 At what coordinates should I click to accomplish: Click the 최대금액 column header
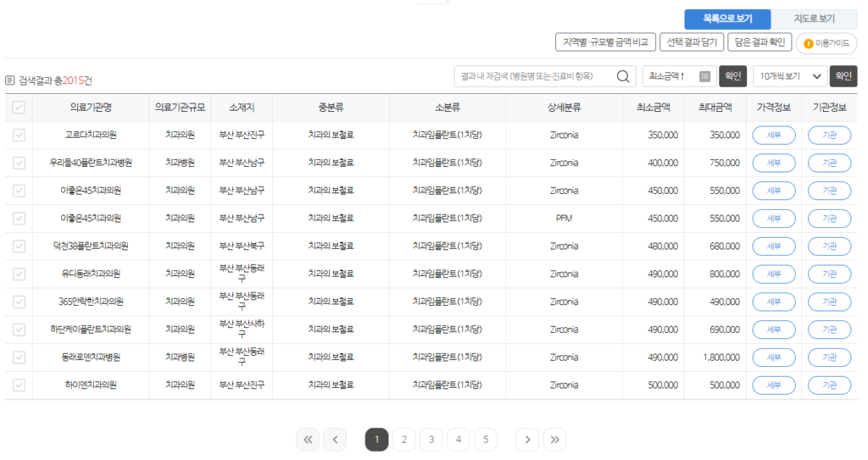(x=715, y=108)
